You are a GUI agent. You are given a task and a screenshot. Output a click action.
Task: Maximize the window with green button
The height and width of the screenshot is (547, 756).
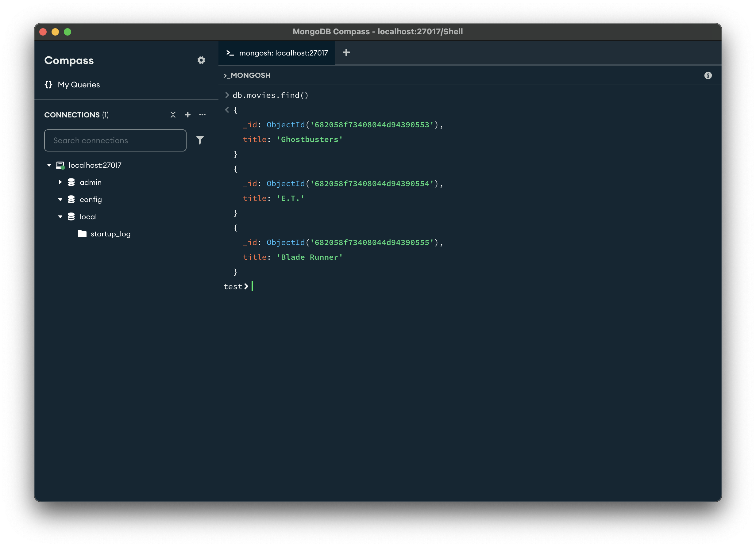[68, 32]
